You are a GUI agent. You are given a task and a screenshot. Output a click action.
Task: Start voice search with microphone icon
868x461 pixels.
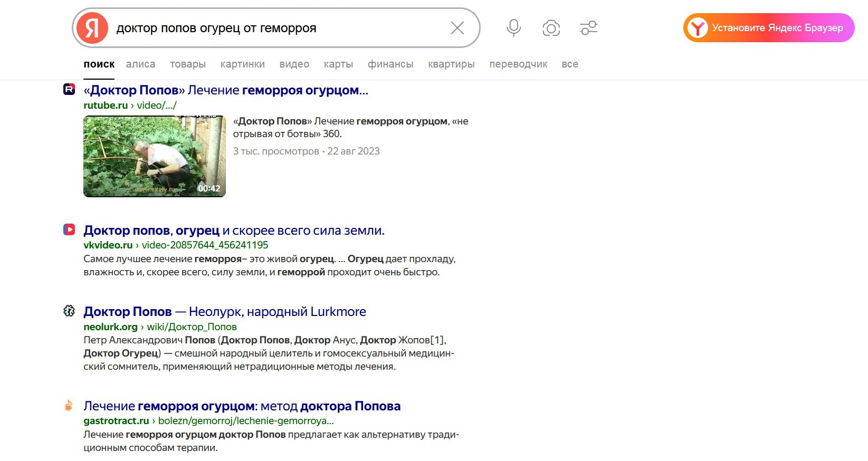coord(513,28)
